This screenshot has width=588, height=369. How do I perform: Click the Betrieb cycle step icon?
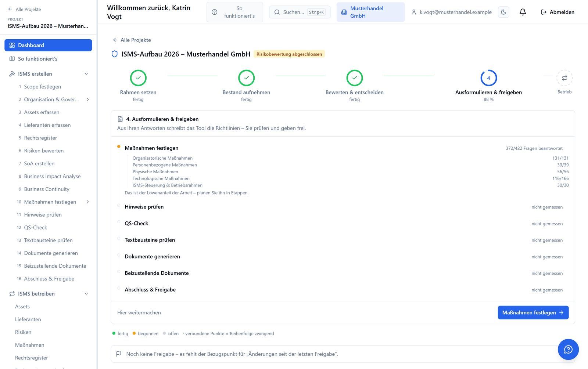click(x=564, y=78)
